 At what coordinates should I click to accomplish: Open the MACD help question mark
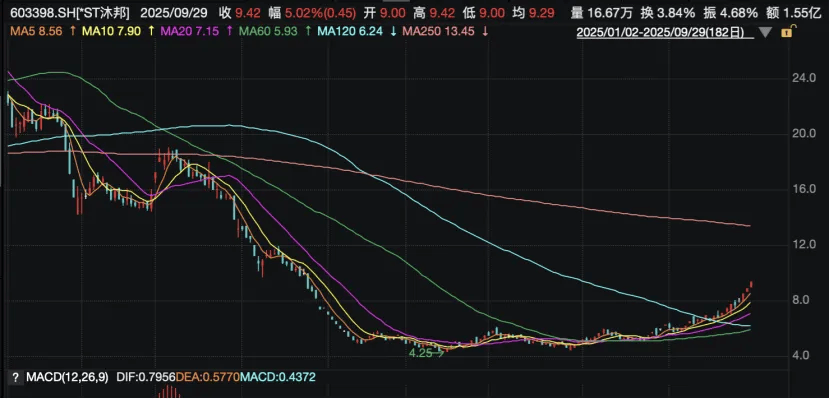click(16, 378)
